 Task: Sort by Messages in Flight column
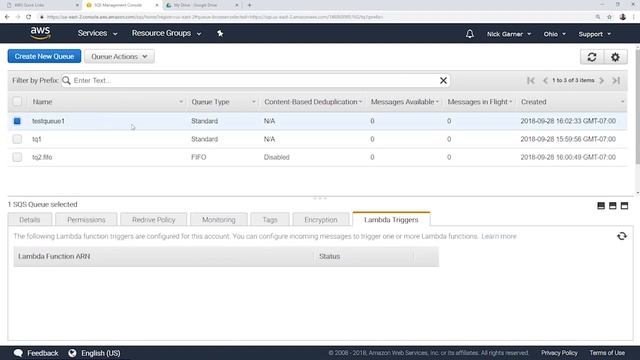(x=480, y=102)
